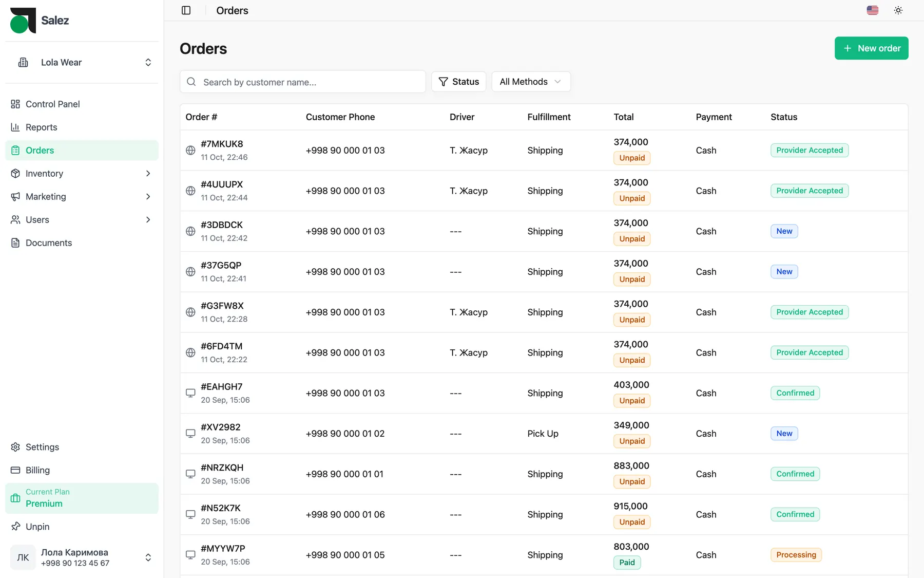Click the Billing card icon
924x578 pixels.
tap(15, 470)
